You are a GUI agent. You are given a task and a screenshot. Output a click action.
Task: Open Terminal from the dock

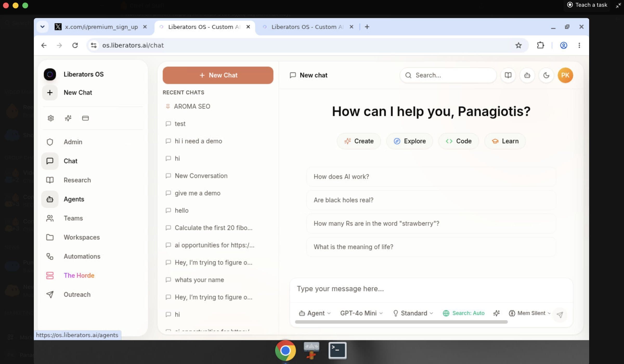(x=337, y=350)
